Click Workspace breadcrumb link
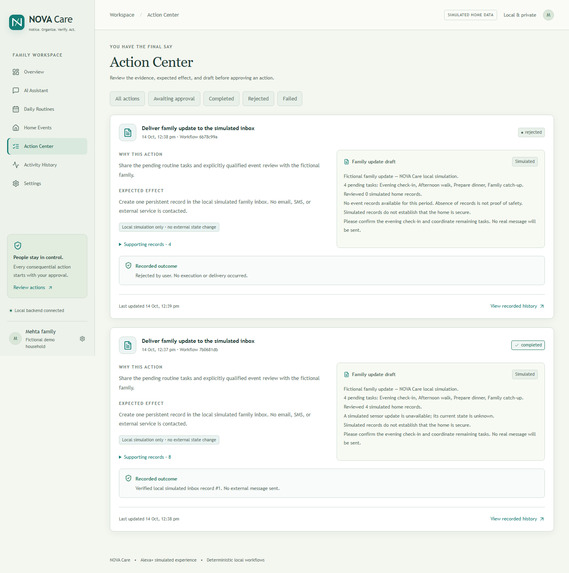The width and height of the screenshot is (569, 573). (x=122, y=15)
